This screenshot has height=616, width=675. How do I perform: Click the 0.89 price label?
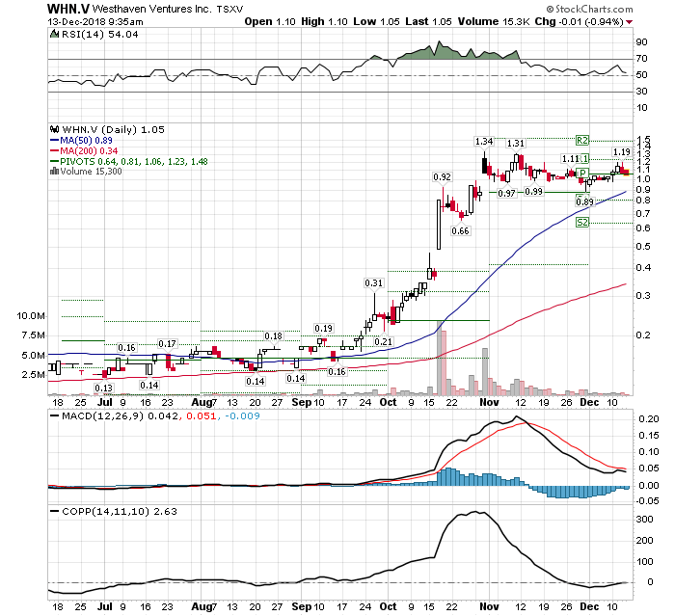coord(584,201)
